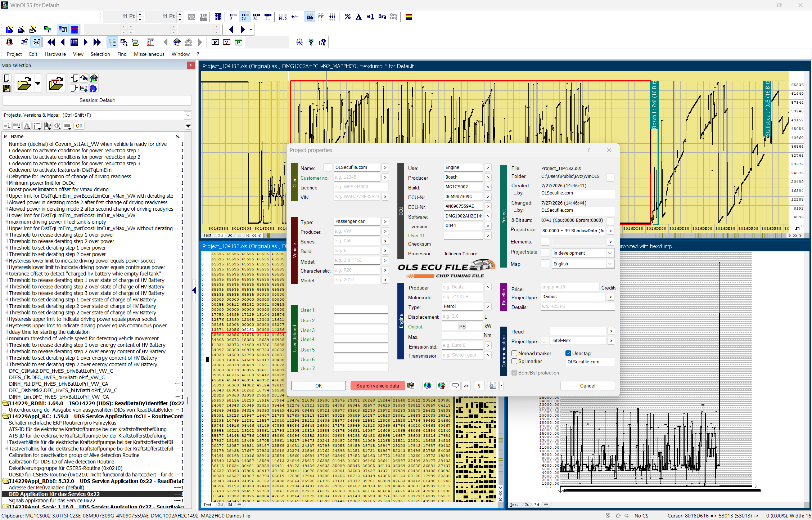Open the dropdown arrow next to settings icon in dialog
Viewport: 812px width, 520px height.
(x=501, y=386)
